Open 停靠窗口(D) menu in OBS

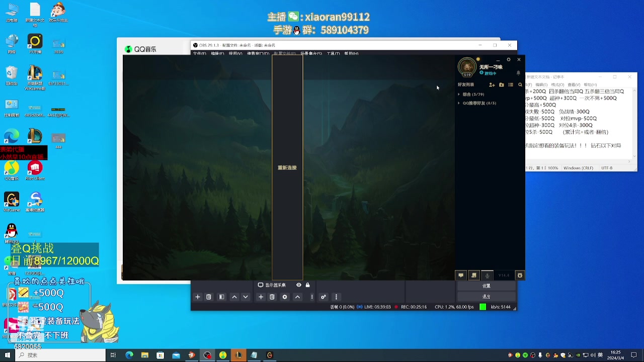click(258, 53)
